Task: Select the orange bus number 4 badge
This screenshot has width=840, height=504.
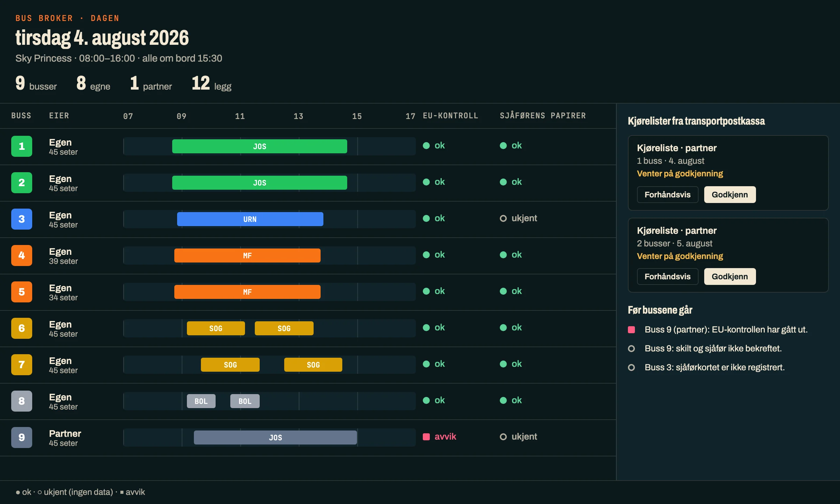Action: (x=22, y=255)
